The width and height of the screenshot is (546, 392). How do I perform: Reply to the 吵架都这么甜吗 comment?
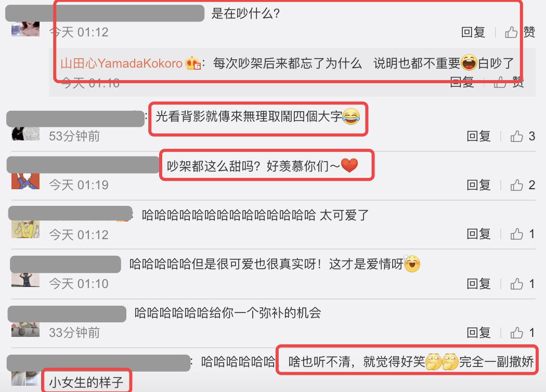[478, 185]
